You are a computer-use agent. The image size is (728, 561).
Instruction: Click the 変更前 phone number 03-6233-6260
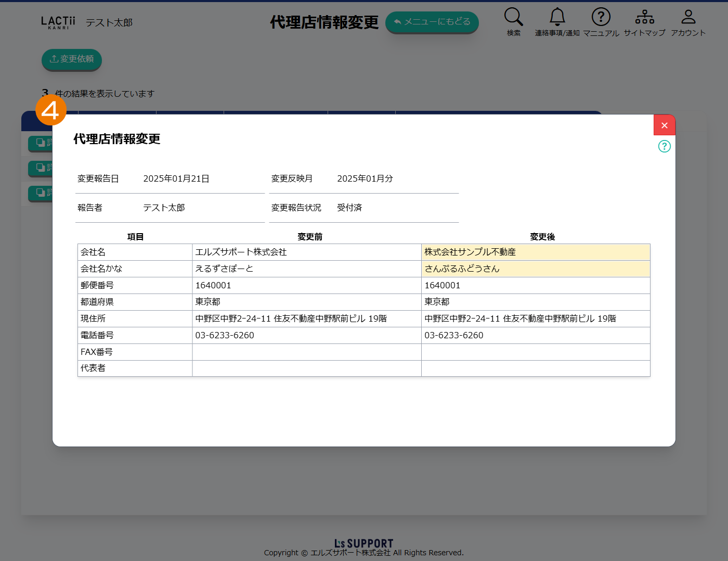tap(225, 335)
